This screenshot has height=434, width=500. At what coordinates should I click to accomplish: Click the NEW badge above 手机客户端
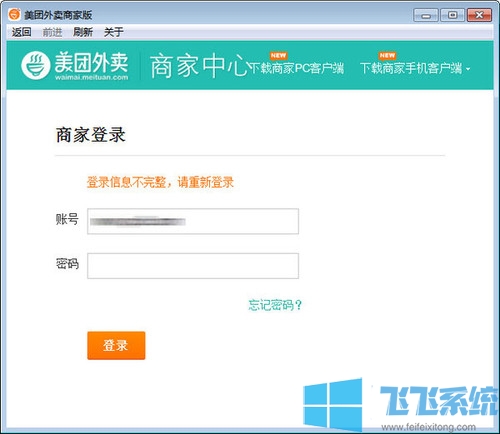pos(387,55)
